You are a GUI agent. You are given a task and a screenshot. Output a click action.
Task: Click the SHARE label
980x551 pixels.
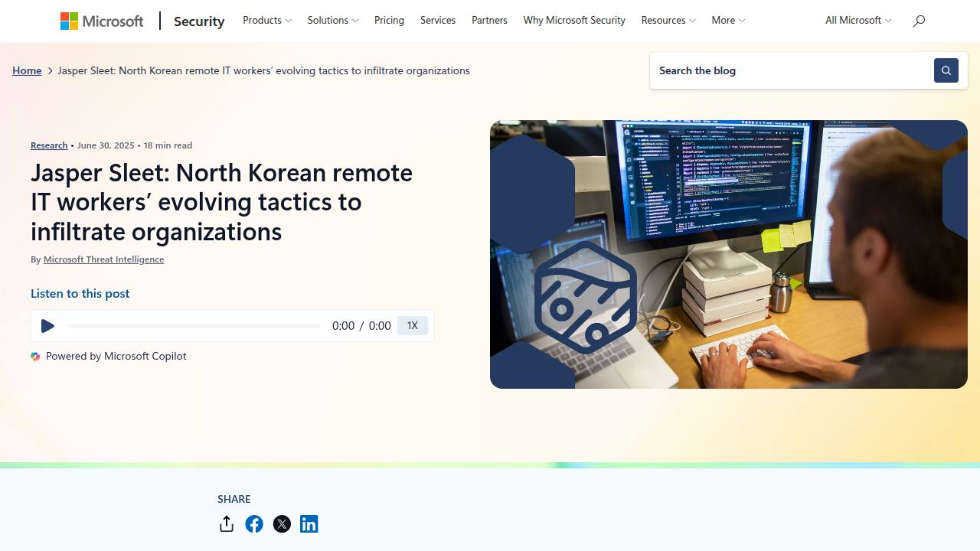(x=234, y=499)
